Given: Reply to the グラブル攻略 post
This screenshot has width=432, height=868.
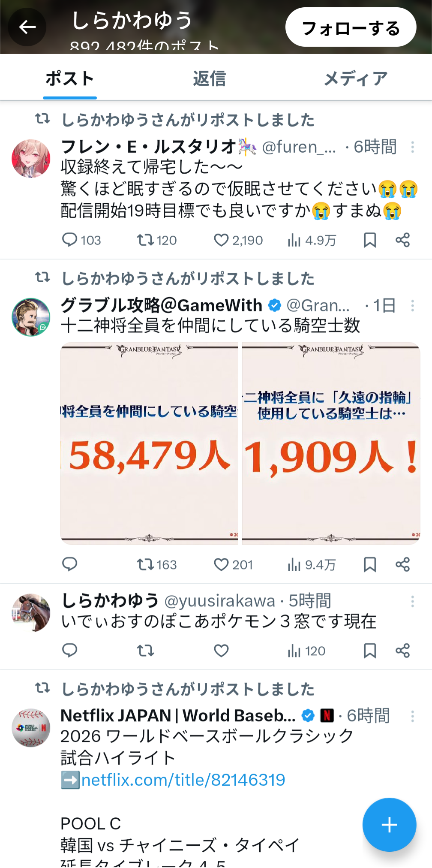Looking at the screenshot, I should point(70,564).
